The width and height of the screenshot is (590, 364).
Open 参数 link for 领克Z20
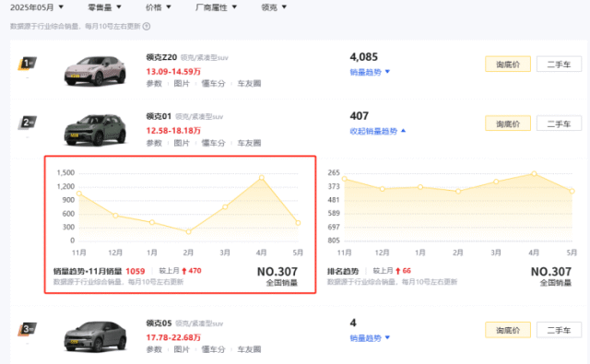154,84
